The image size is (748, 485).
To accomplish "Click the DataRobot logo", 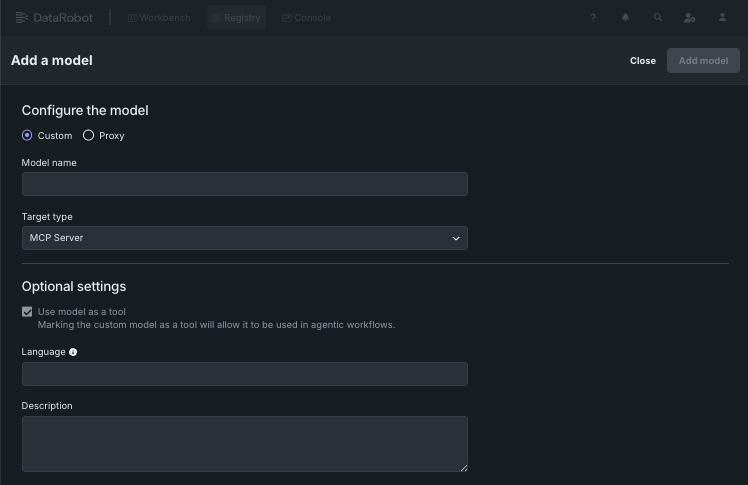I will [55, 17].
